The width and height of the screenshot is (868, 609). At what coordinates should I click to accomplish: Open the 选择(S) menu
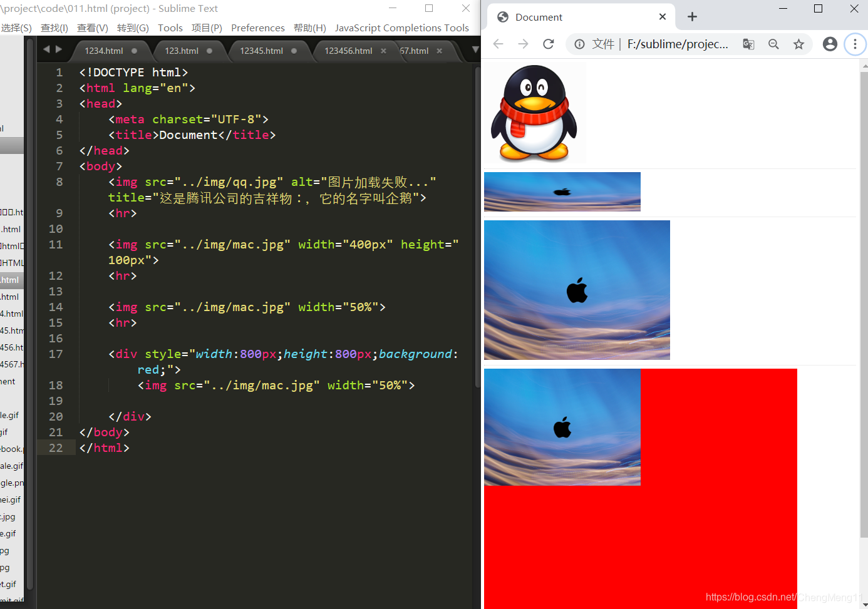tap(16, 28)
